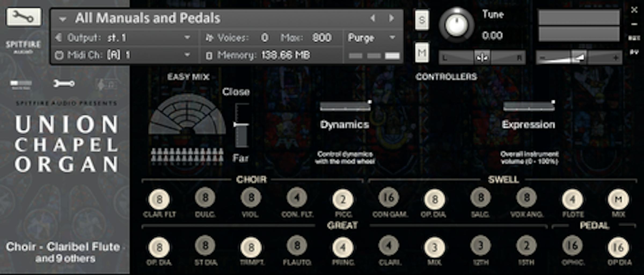Click the Expression controller slider

(x=529, y=106)
